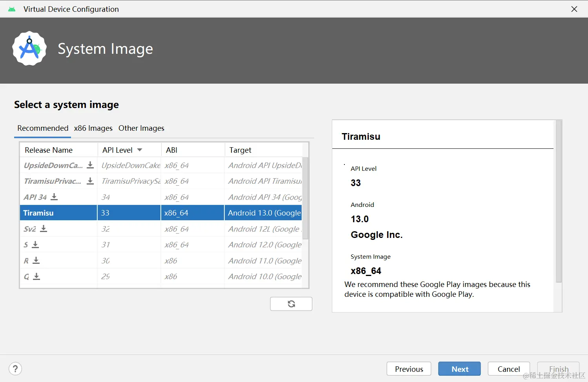Click API level 30 cell
This screenshot has width=588, height=382.
click(129, 261)
